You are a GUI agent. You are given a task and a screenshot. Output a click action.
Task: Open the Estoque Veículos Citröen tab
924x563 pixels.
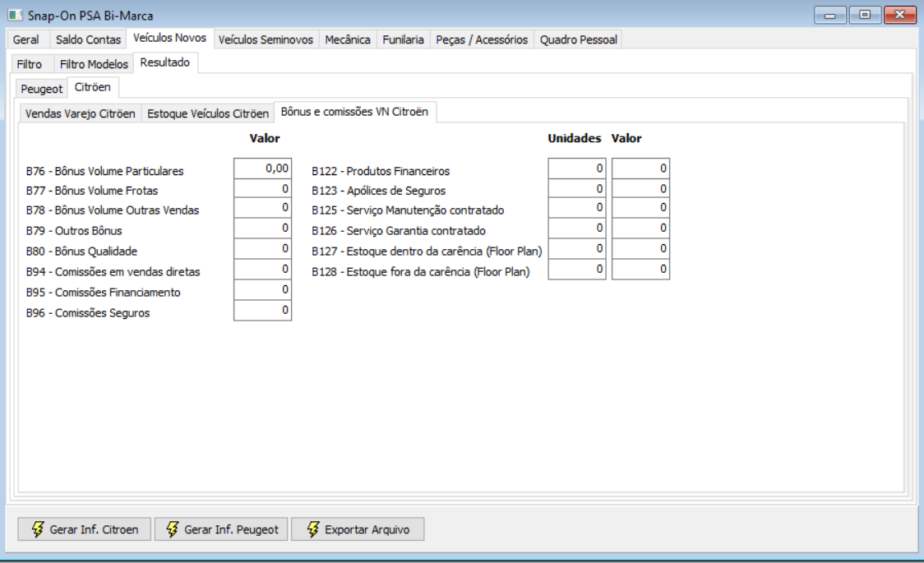pos(208,113)
